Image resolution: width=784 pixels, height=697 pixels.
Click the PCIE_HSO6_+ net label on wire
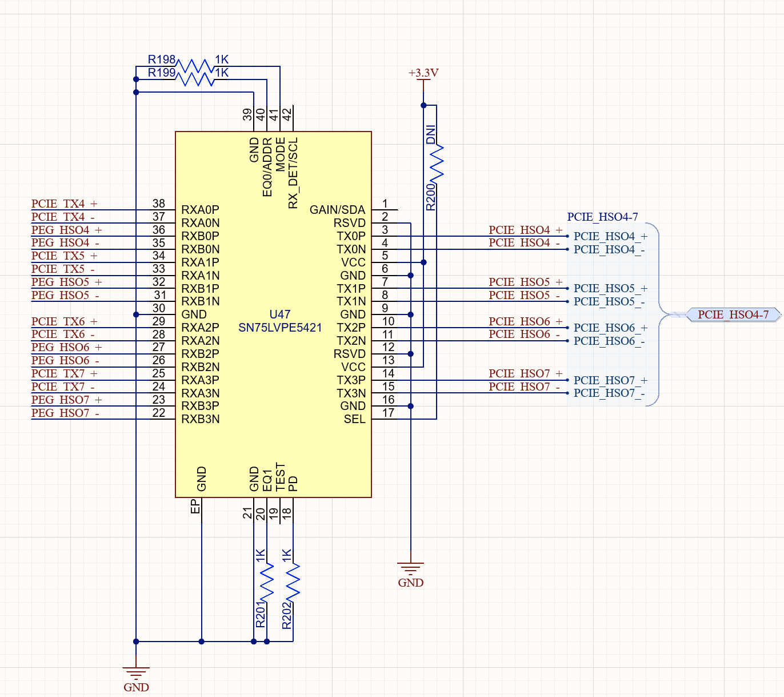click(526, 321)
